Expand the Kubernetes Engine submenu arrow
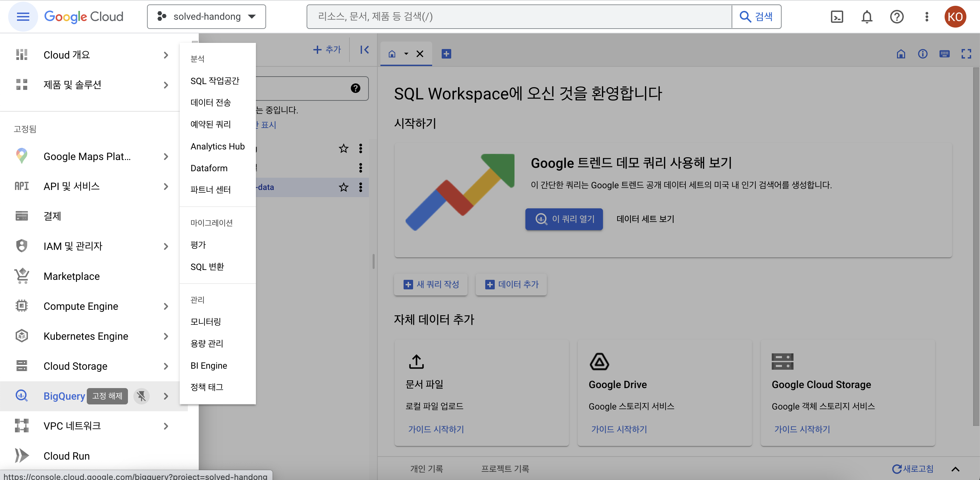 (166, 336)
